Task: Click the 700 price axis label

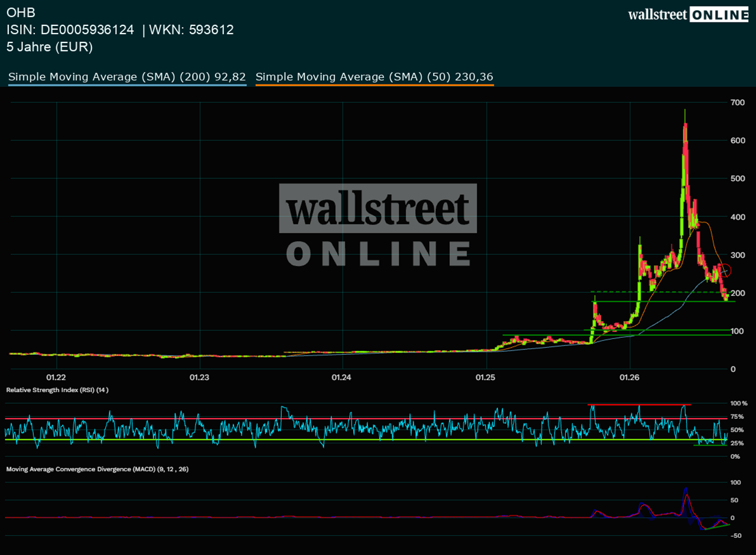Action: [x=737, y=103]
